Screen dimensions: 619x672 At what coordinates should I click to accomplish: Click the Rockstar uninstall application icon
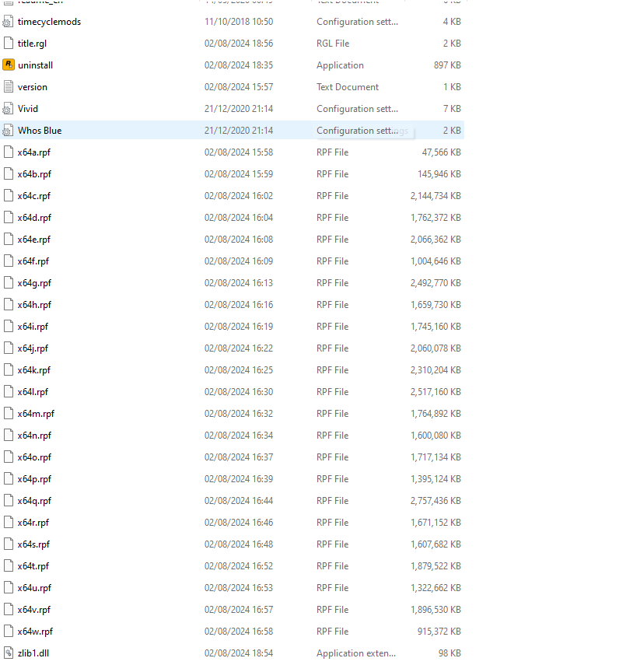(x=8, y=65)
